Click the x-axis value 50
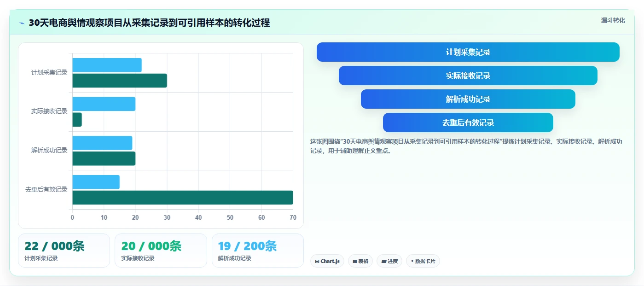 pos(230,217)
